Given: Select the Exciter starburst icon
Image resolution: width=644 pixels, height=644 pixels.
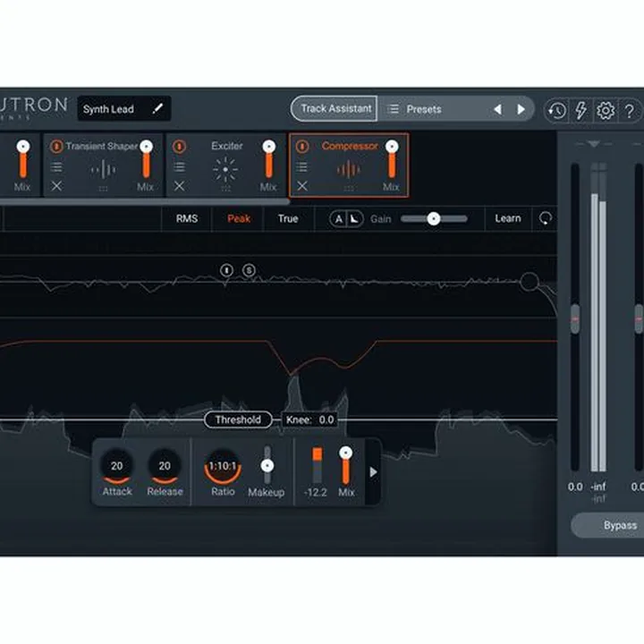Looking at the screenshot, I should tap(225, 169).
